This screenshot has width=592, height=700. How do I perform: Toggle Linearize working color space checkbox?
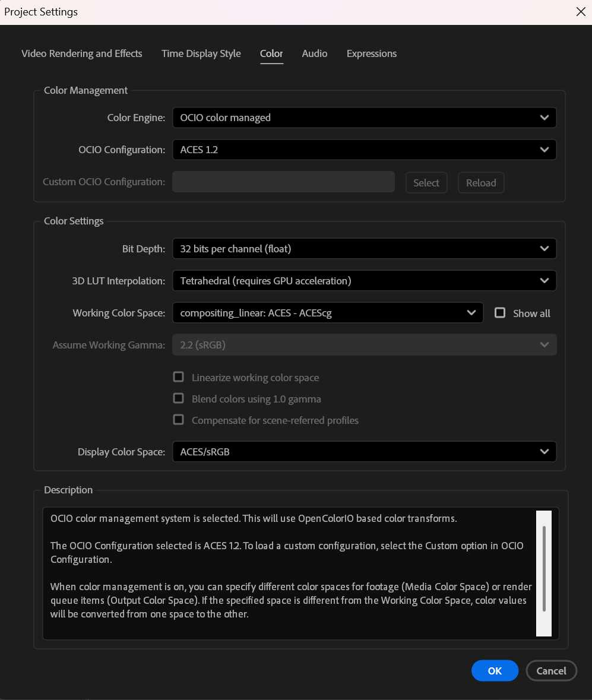[179, 377]
